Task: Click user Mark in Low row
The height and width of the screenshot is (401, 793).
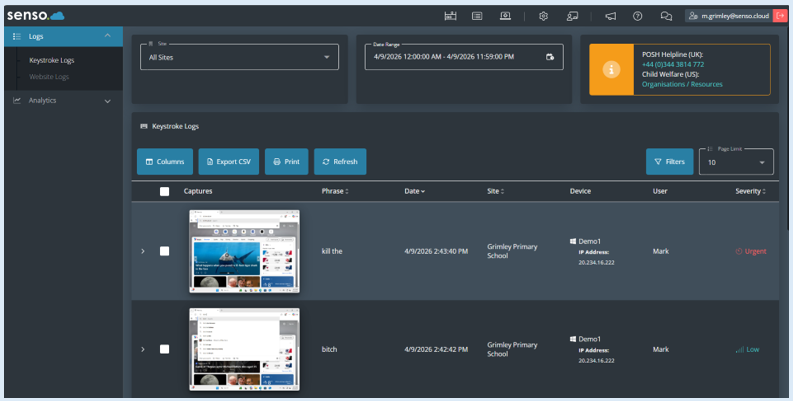Action: [x=660, y=349]
